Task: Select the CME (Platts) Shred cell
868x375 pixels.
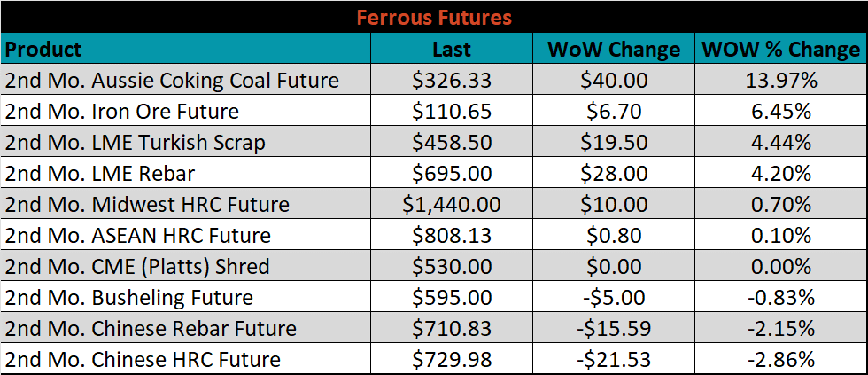Action: [186, 266]
